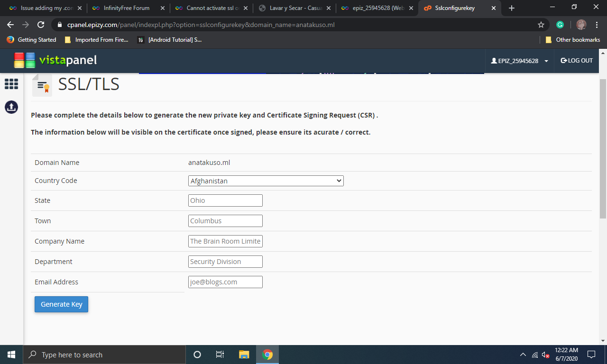This screenshot has height=364, width=607.
Task: Click the LOG OUT link
Action: pos(577,61)
